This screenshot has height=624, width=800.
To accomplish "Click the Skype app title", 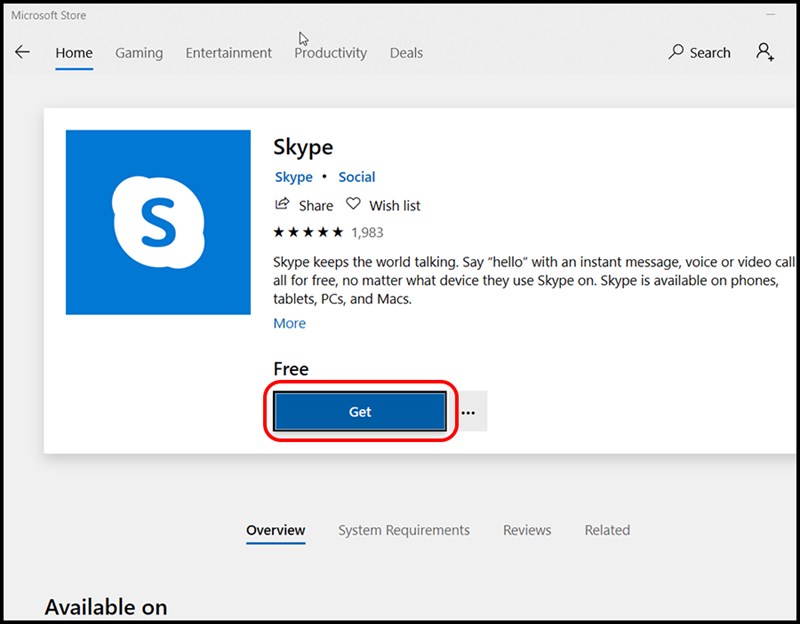I will point(303,148).
